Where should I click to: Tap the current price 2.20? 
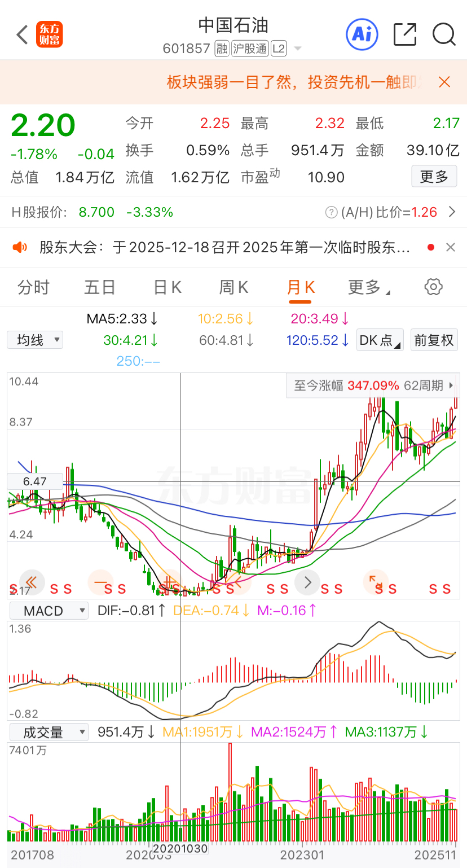click(43, 125)
